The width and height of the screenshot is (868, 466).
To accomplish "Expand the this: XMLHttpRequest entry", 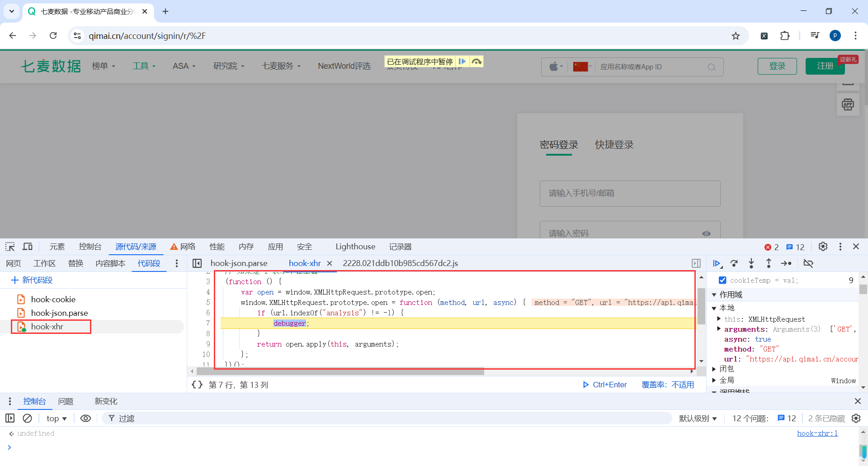I will pos(719,319).
